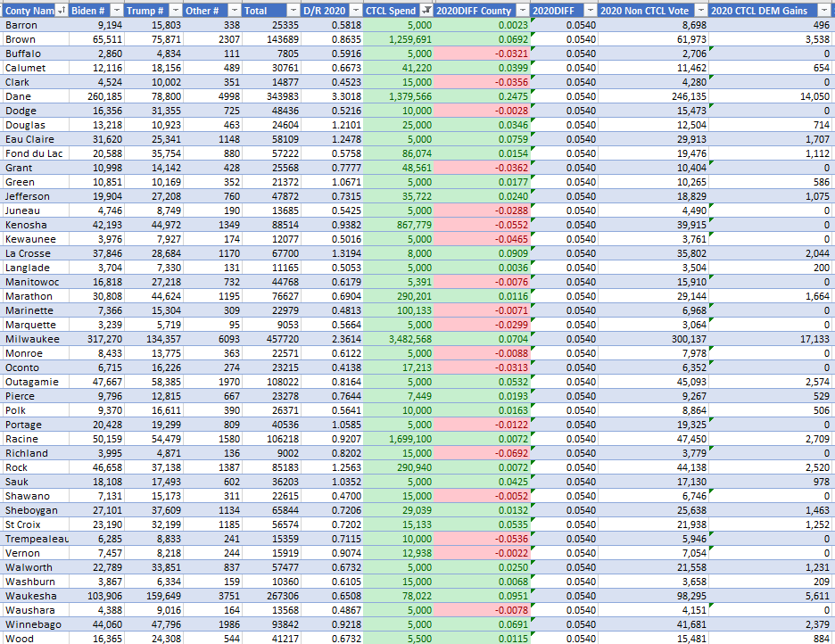Select Total value 143689
The image size is (835, 644).
point(271,39)
